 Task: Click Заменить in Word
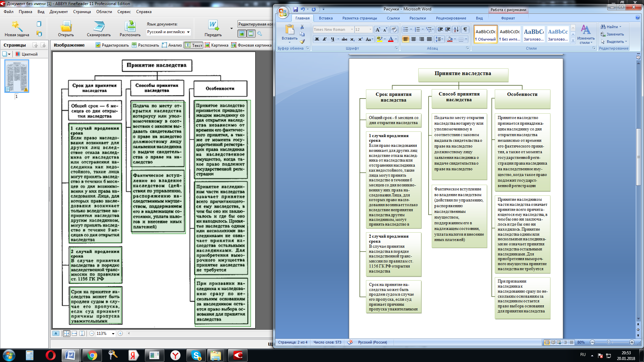coord(612,34)
